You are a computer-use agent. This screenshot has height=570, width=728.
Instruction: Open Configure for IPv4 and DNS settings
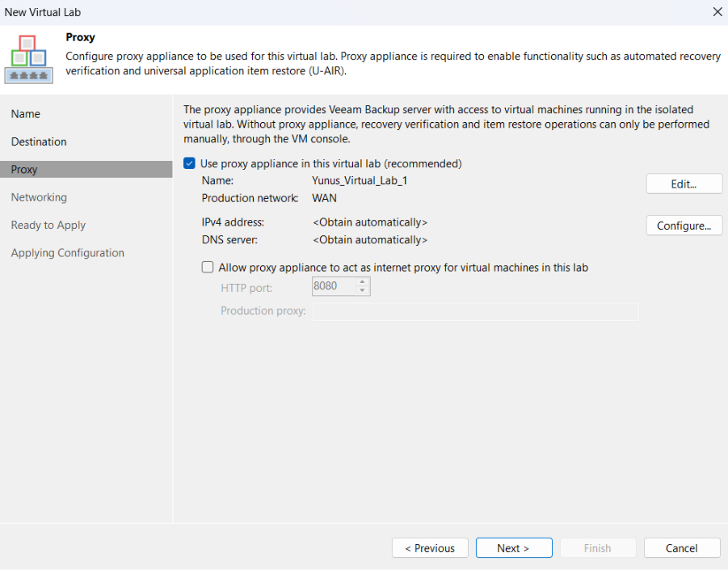tap(684, 226)
